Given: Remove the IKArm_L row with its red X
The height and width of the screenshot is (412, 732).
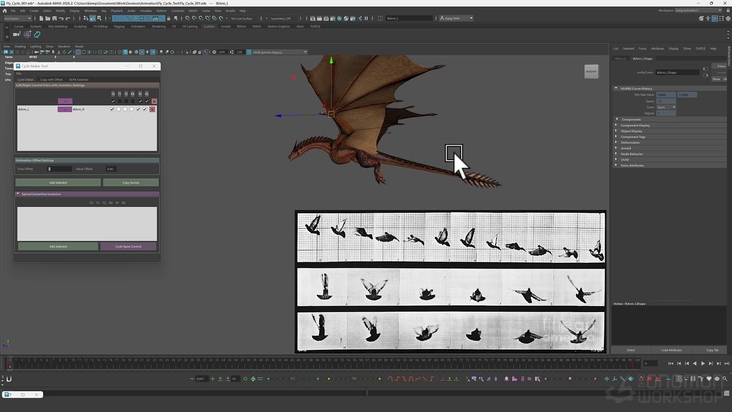Looking at the screenshot, I should click(152, 109).
